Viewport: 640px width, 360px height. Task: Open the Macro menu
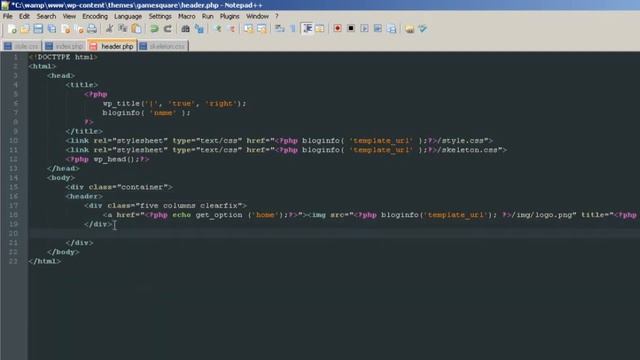point(187,16)
